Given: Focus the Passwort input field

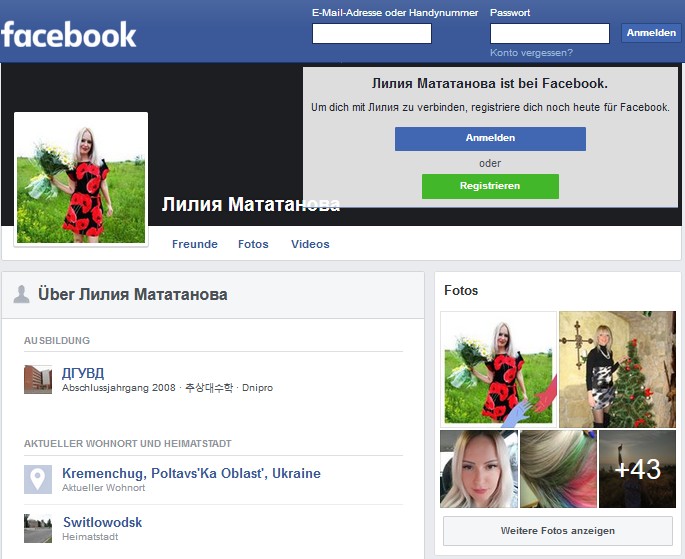Looking at the screenshot, I should (x=550, y=34).
